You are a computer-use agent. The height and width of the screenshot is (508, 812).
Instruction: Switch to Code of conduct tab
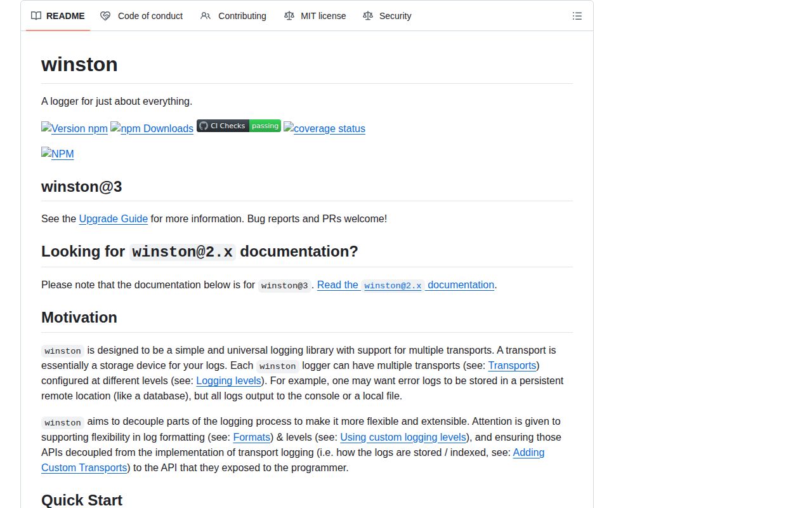pyautogui.click(x=141, y=16)
